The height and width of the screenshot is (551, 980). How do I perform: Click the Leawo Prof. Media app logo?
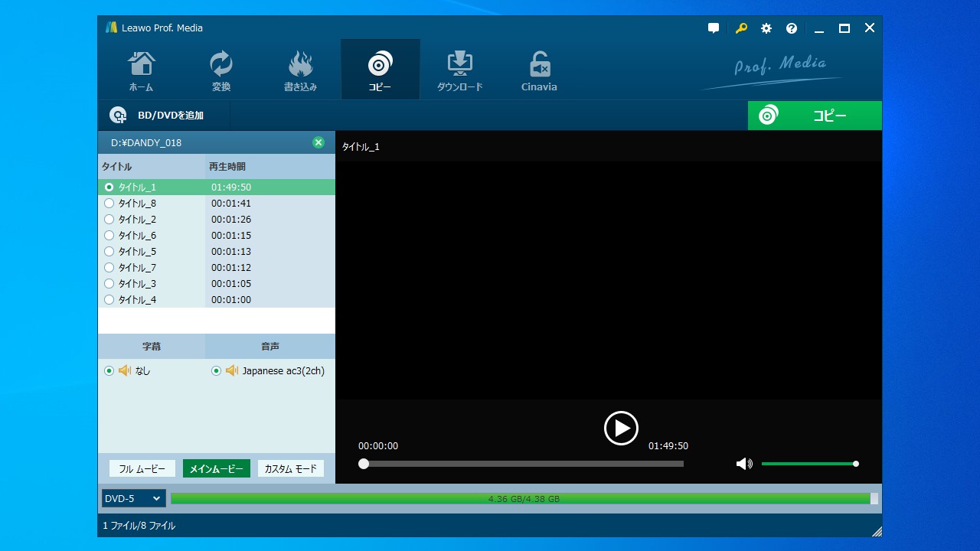(x=112, y=28)
